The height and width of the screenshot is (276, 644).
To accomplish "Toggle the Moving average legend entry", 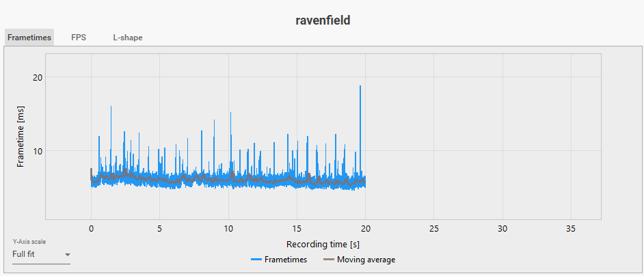I will tap(359, 260).
